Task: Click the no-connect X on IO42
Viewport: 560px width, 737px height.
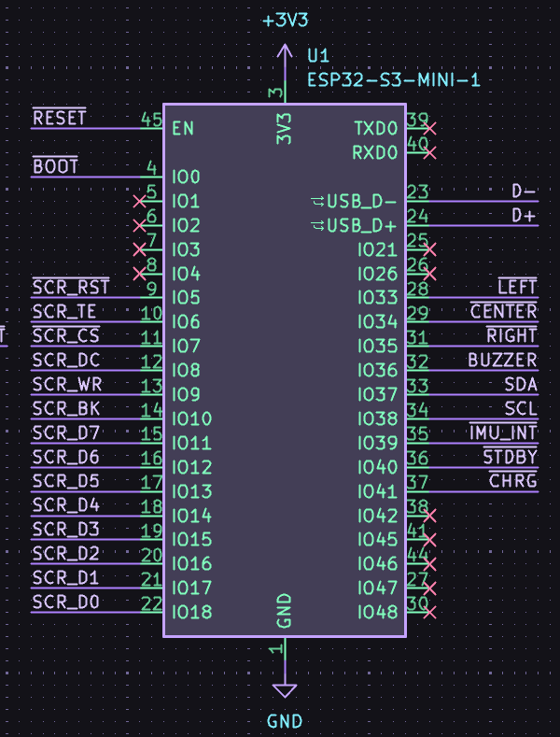Action: [x=430, y=516]
